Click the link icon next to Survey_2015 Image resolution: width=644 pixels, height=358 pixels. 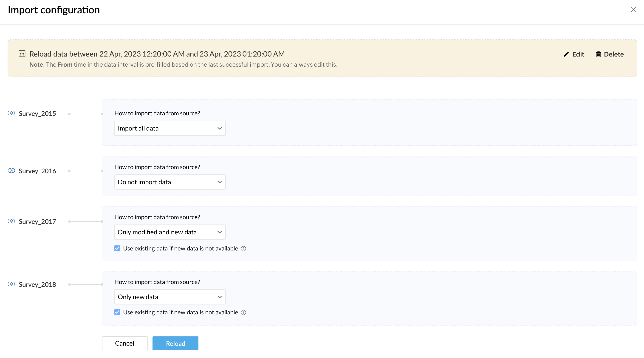click(x=11, y=113)
